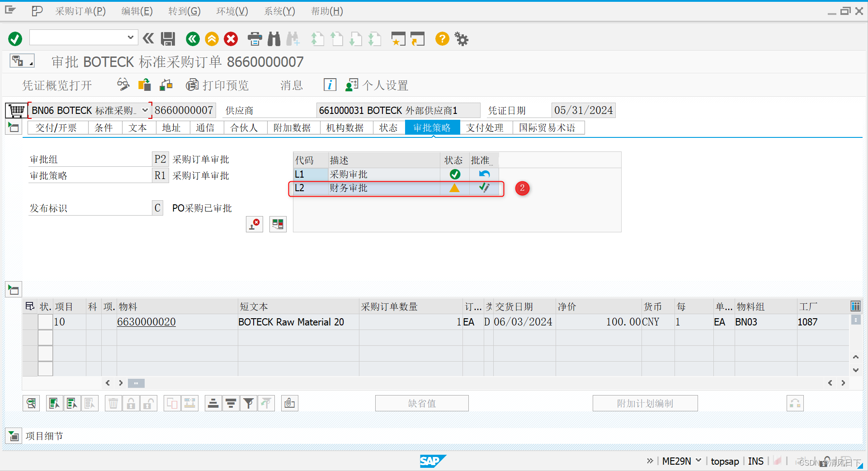Viewport: 868px width, 471px height.
Task: Switch to the 文本 tab
Action: (x=138, y=128)
